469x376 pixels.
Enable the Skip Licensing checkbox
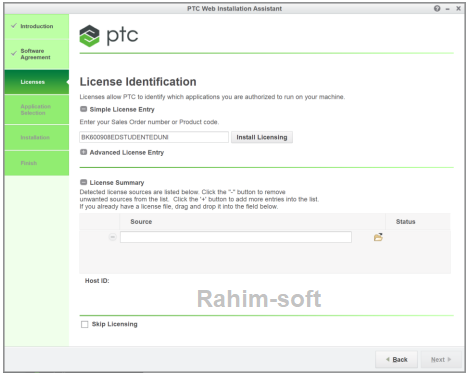point(85,324)
